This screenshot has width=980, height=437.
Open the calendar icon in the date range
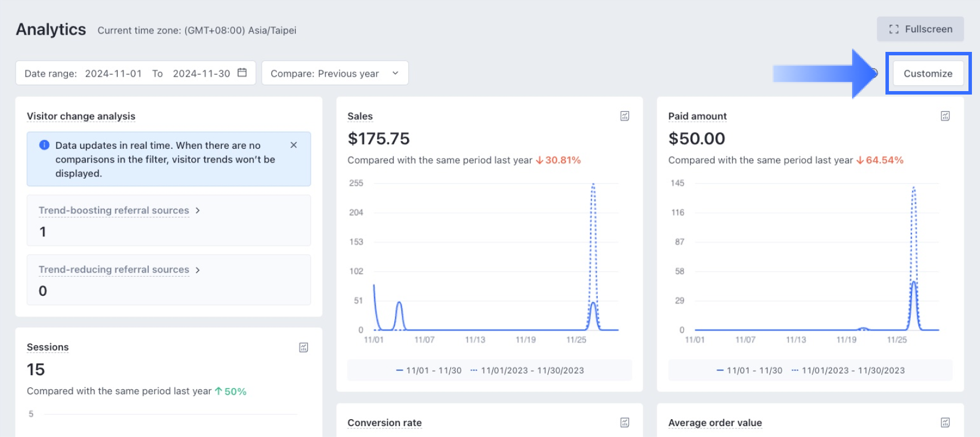[242, 73]
